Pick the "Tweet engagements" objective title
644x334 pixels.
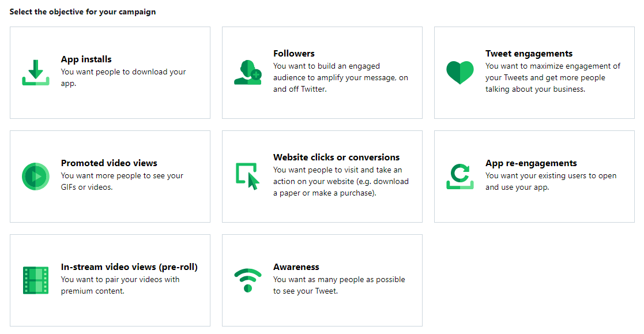click(529, 54)
